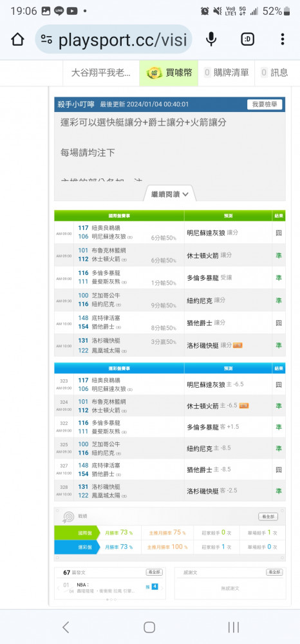Click the next-article arrow in 篇發文 box
Viewport: 300px width, 644px height.
163,589
